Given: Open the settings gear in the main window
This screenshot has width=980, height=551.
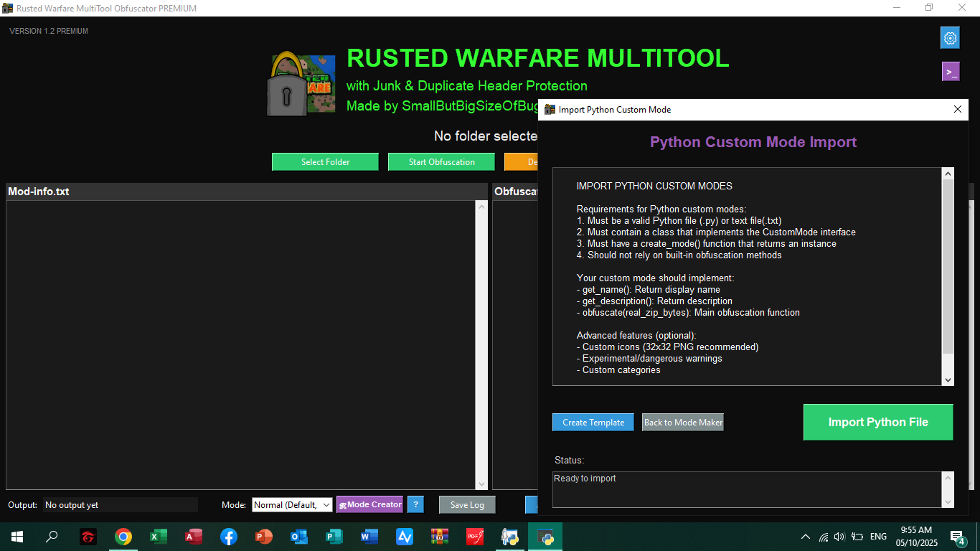Looking at the screenshot, I should 950,38.
